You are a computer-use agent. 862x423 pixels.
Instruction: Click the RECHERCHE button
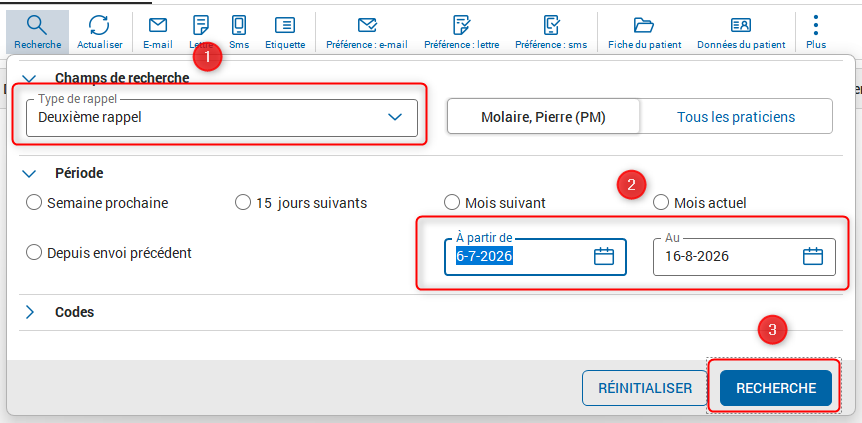point(776,388)
